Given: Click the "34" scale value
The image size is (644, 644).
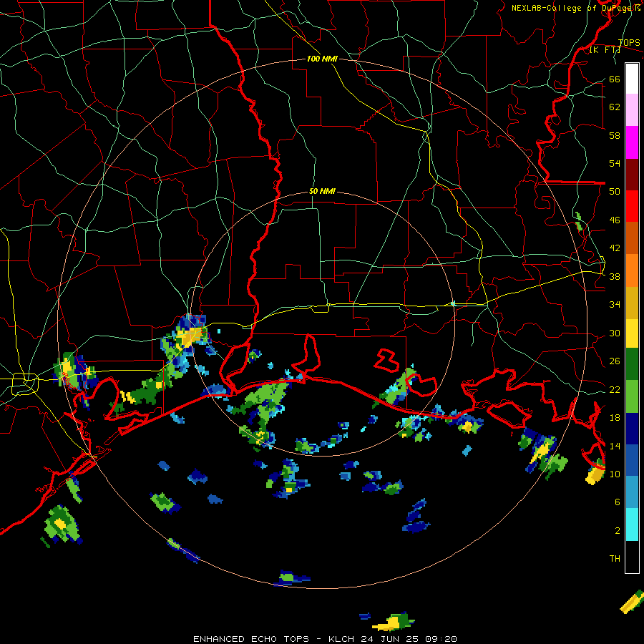Looking at the screenshot, I should [615, 305].
